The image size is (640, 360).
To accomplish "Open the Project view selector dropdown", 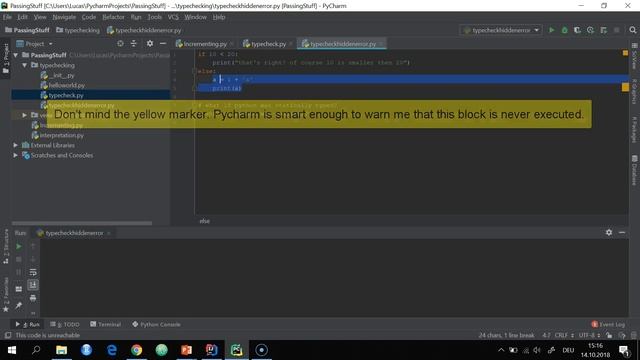I will (x=35, y=43).
